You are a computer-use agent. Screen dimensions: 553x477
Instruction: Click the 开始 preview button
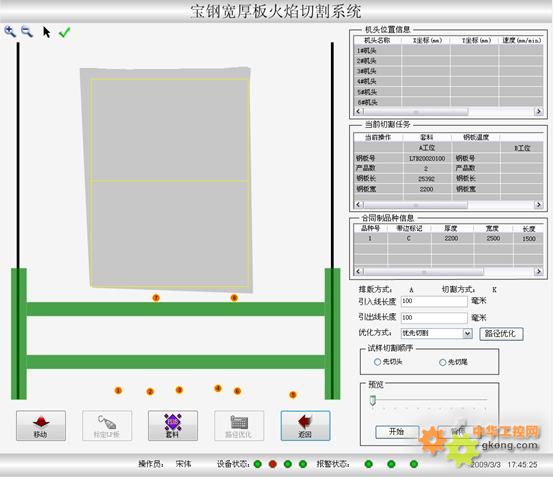pos(396,432)
